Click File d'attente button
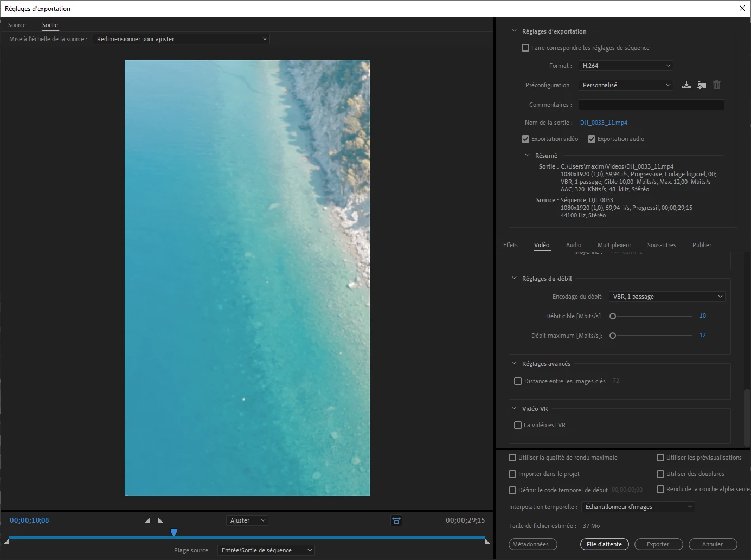 (x=605, y=544)
